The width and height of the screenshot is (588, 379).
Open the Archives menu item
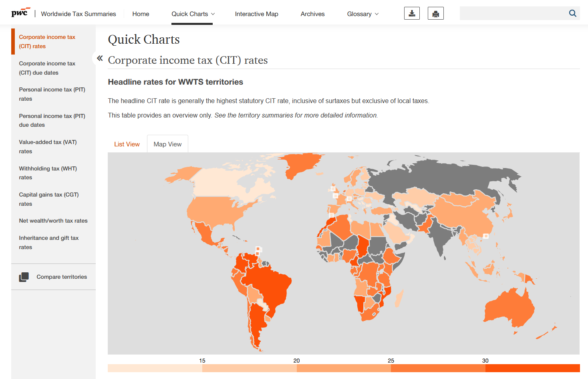pos(312,14)
